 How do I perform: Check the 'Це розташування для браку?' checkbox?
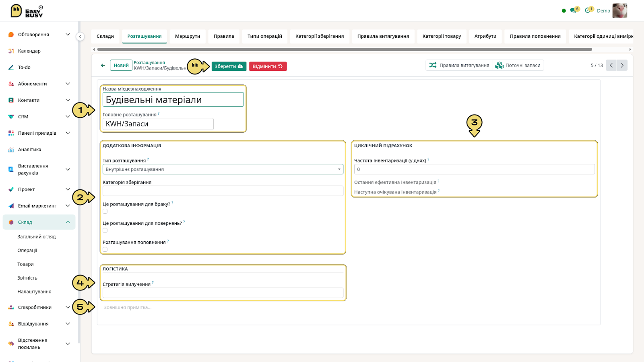point(105,211)
